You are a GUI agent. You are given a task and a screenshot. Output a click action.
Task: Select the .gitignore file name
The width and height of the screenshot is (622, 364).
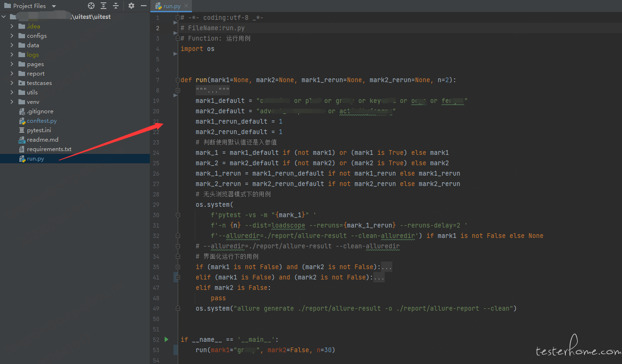point(40,111)
